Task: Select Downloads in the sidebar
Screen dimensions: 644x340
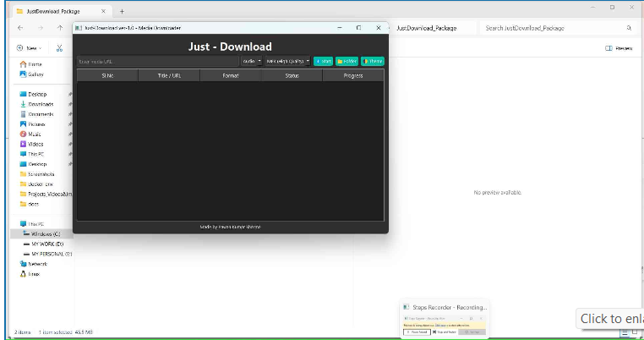Action: 41,104
